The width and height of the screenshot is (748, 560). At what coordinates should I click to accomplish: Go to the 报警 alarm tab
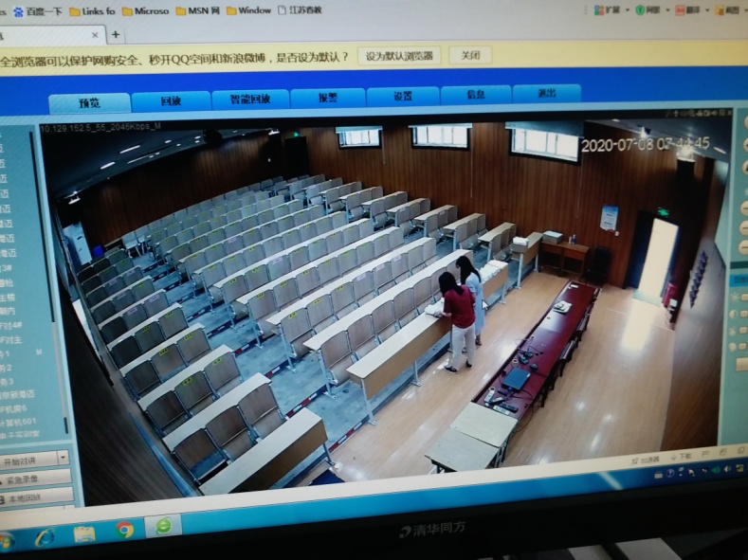[x=328, y=98]
